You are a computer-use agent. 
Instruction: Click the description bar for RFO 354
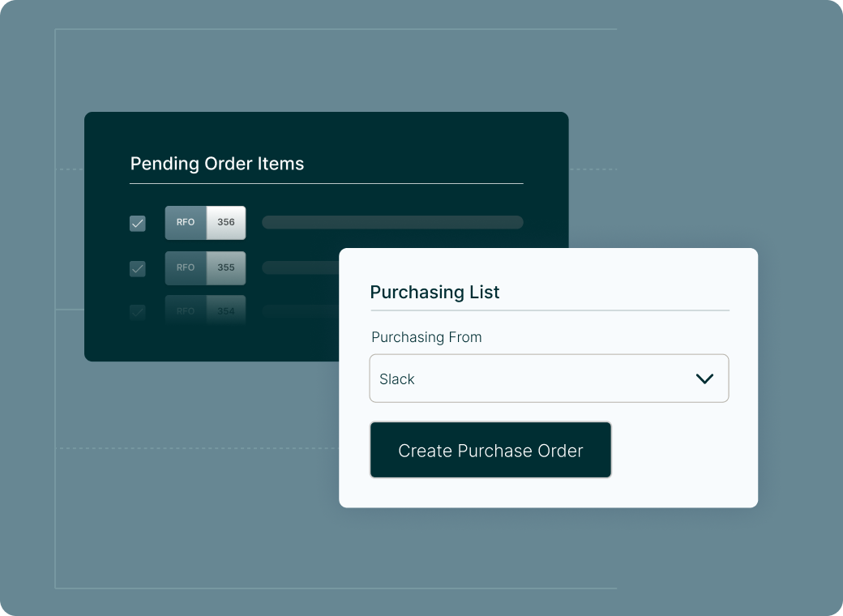300,310
